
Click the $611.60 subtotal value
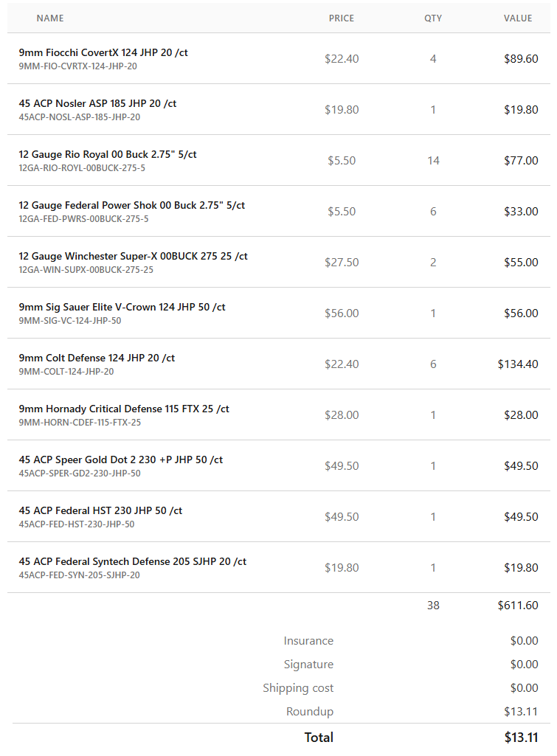tap(518, 605)
